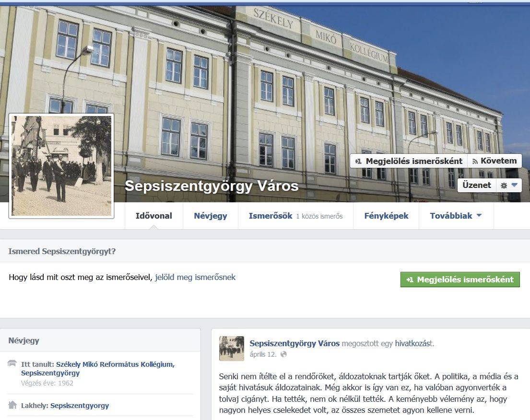Open the Székely Mikó Református Kollégium link
Viewport: 530px width, 420px height.
coord(98,369)
